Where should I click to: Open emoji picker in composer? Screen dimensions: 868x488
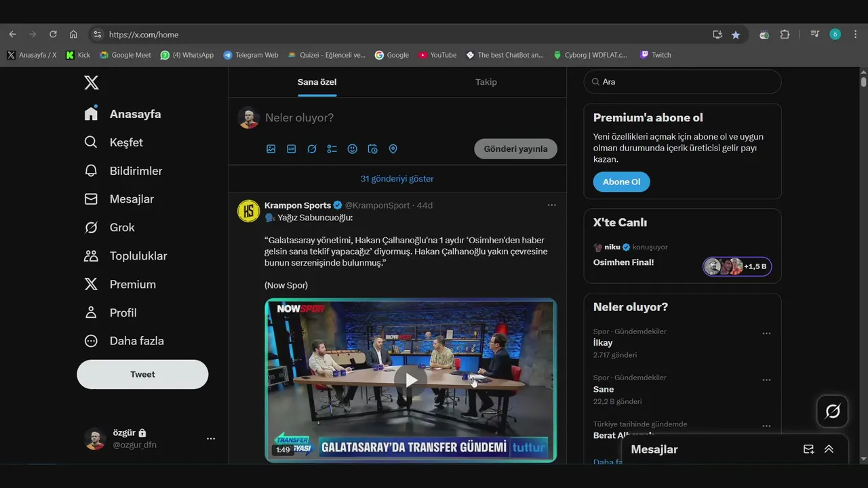tap(353, 149)
